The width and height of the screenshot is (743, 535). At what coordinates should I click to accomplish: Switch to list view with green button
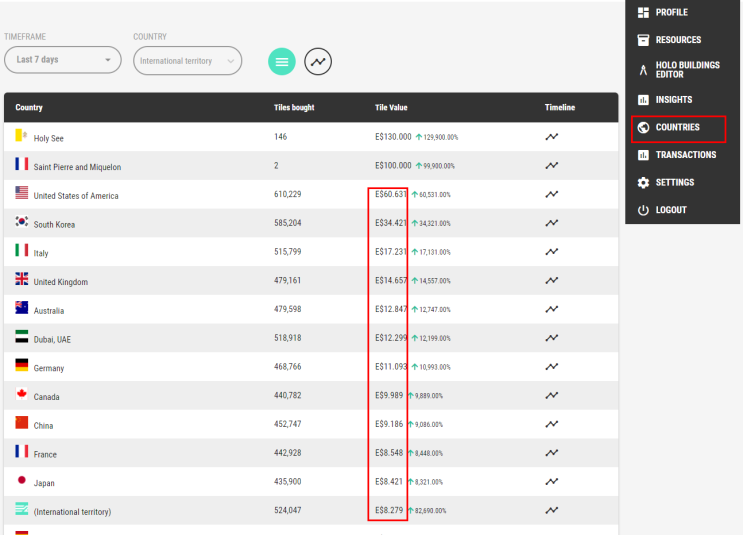point(282,62)
